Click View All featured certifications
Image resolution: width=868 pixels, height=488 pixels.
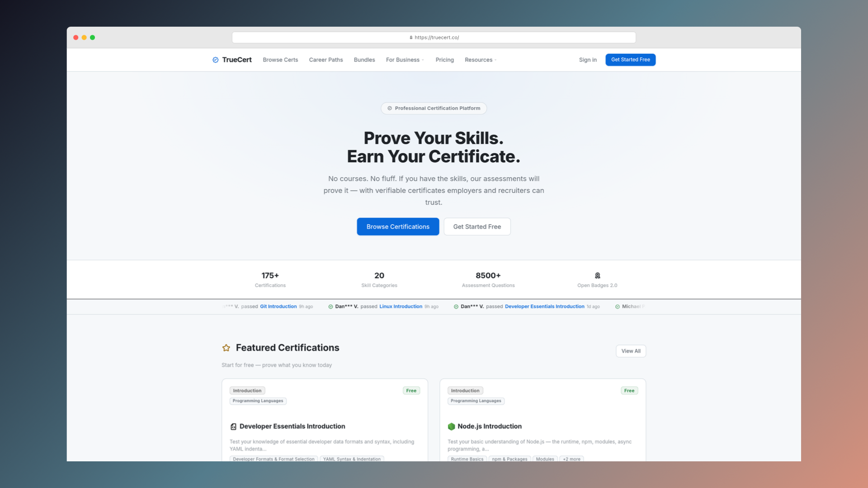click(631, 351)
